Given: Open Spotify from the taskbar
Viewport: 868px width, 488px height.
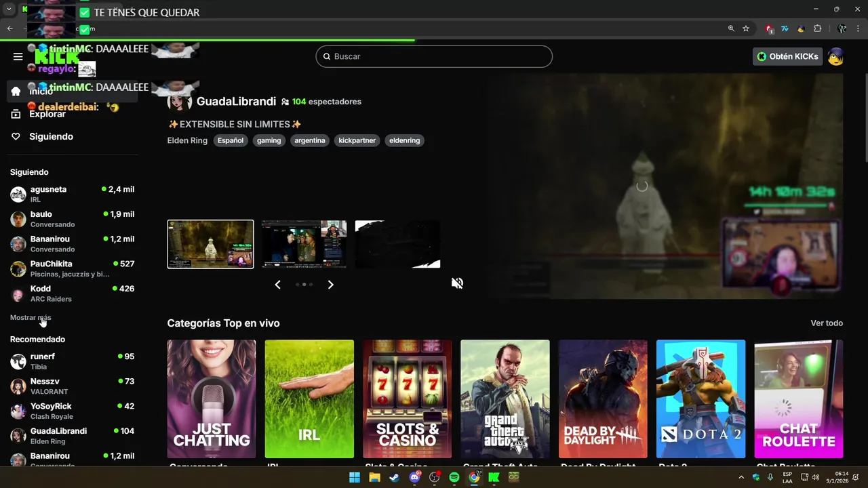Looking at the screenshot, I should [x=454, y=477].
